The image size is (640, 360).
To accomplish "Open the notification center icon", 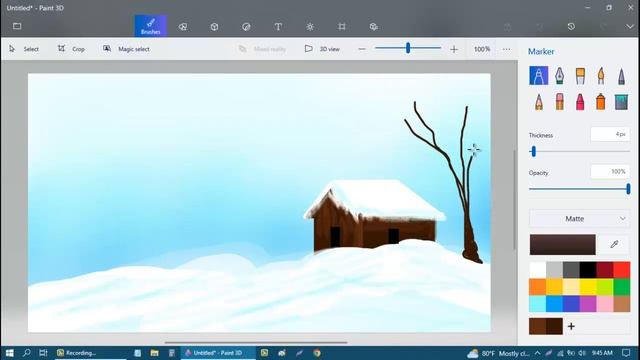I will pyautogui.click(x=626, y=353).
